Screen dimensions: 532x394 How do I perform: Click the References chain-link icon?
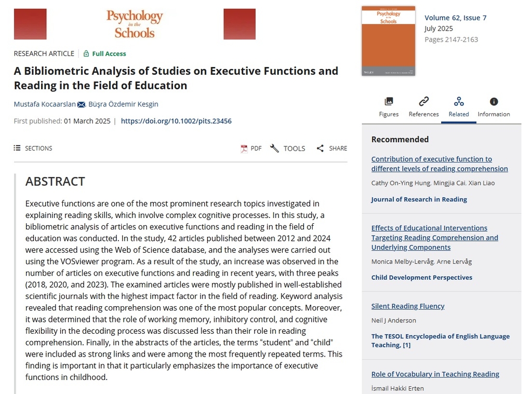coord(424,101)
